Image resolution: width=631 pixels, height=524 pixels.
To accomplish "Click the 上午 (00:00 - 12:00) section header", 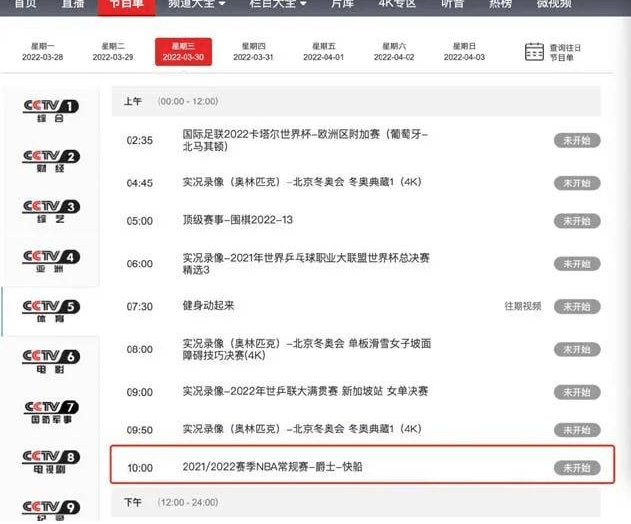I will 356,101.
